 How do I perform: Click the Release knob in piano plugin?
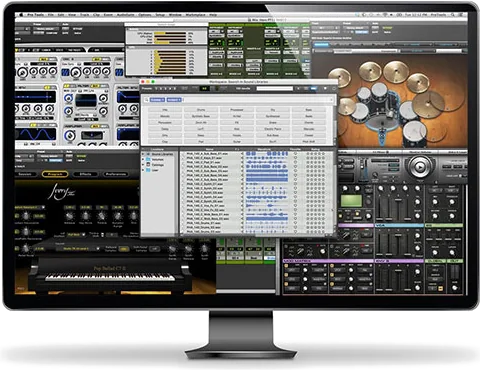(69, 216)
